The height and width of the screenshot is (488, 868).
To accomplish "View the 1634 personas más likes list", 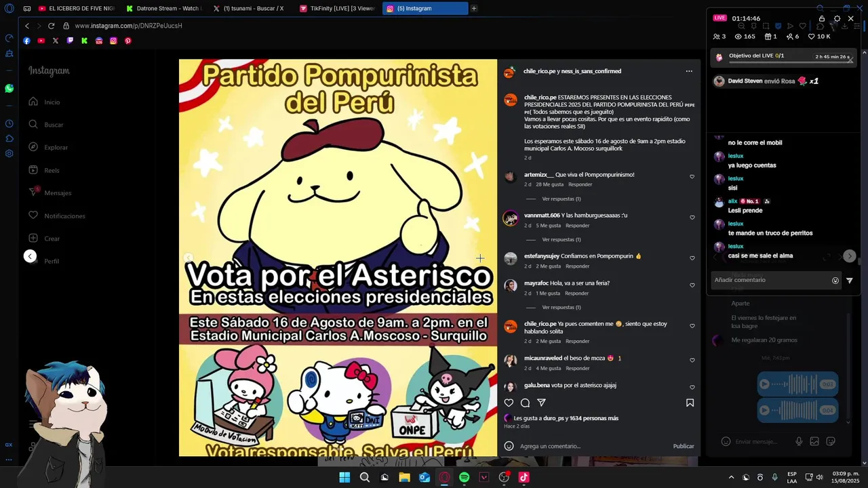I will click(x=594, y=418).
